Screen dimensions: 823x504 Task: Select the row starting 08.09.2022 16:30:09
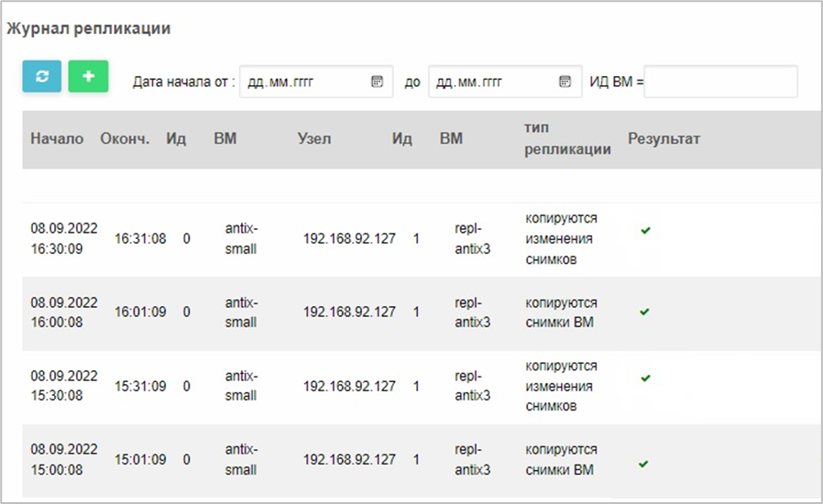coord(422,239)
